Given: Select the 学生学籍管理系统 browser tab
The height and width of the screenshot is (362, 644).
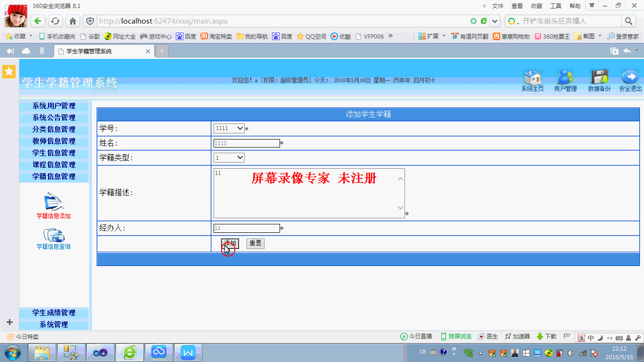Looking at the screenshot, I should pyautogui.click(x=94, y=51).
